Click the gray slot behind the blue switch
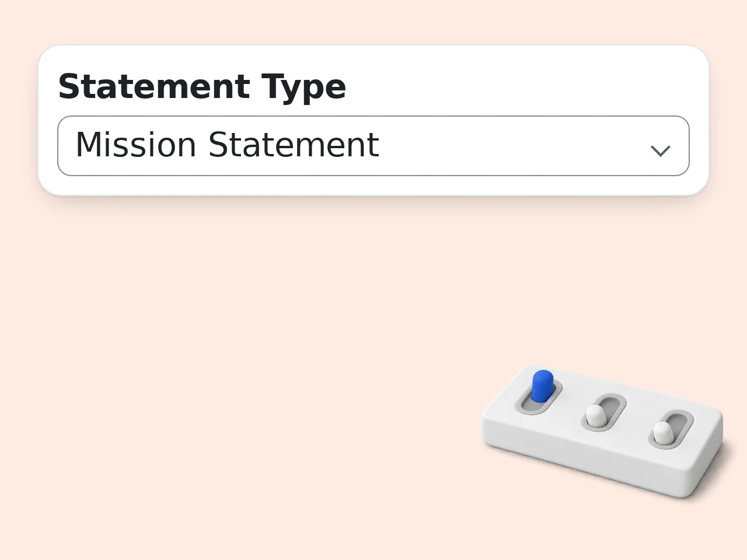Screen dimensions: 747x560 point(539,397)
